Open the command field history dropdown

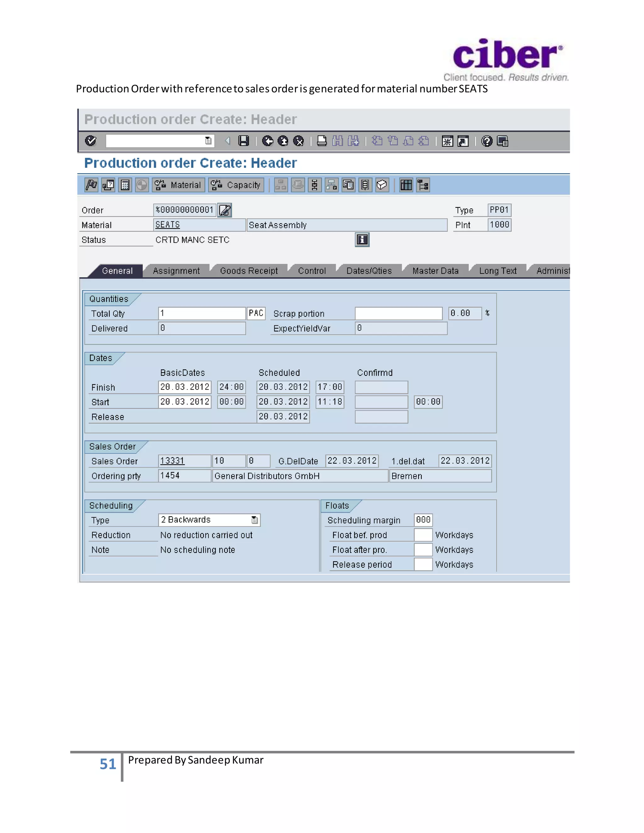[x=208, y=141]
